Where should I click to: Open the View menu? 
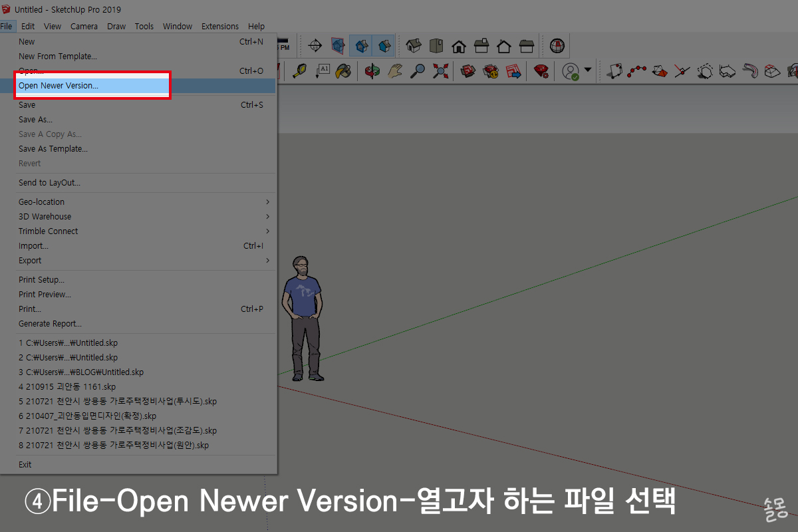[53, 26]
